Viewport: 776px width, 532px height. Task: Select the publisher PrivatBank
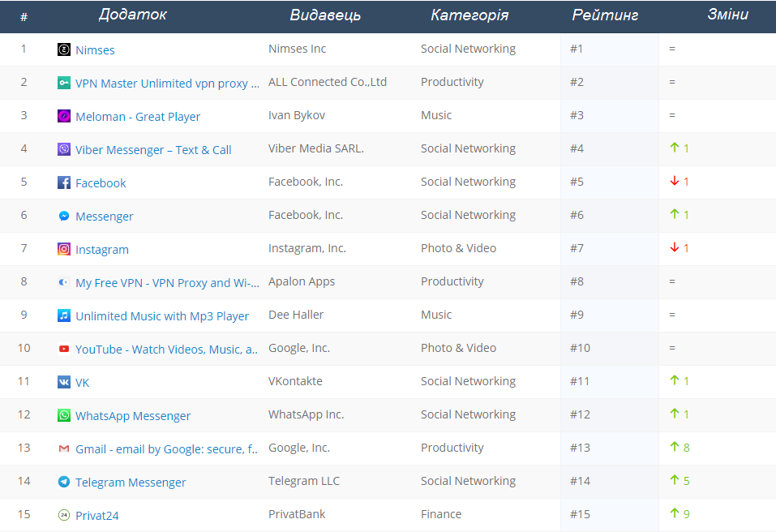(x=297, y=514)
